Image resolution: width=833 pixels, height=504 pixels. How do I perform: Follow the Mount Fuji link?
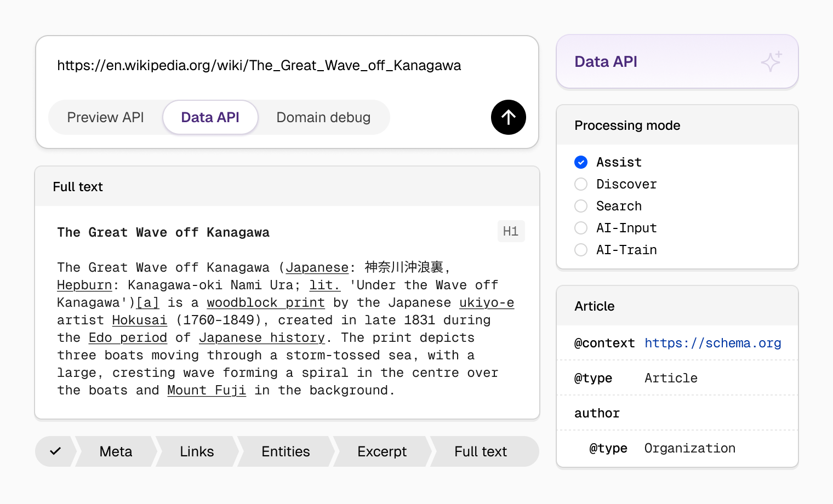[207, 390]
